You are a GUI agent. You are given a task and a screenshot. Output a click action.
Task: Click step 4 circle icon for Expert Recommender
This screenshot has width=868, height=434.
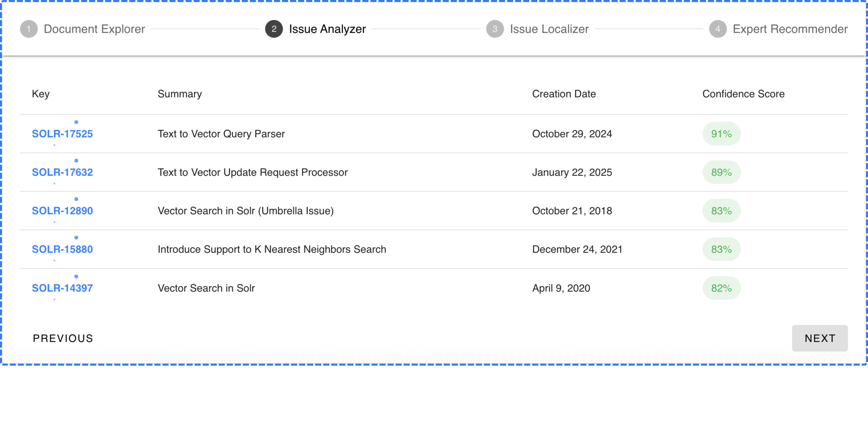[x=718, y=29]
